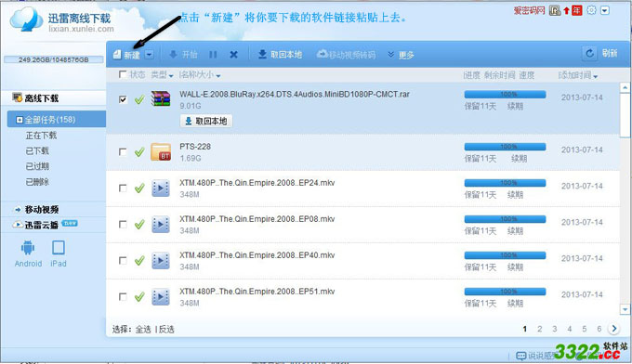This screenshot has height=364, width=632.
Task: Open the settings gear icon at top right
Action: tap(591, 10)
